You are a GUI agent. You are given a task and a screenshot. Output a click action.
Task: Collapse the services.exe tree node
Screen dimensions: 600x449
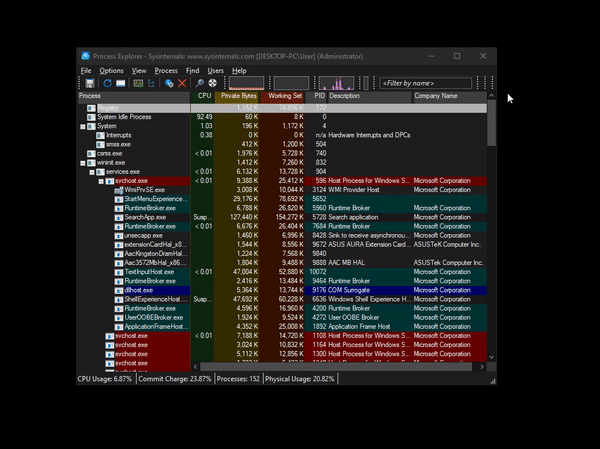[x=92, y=172]
